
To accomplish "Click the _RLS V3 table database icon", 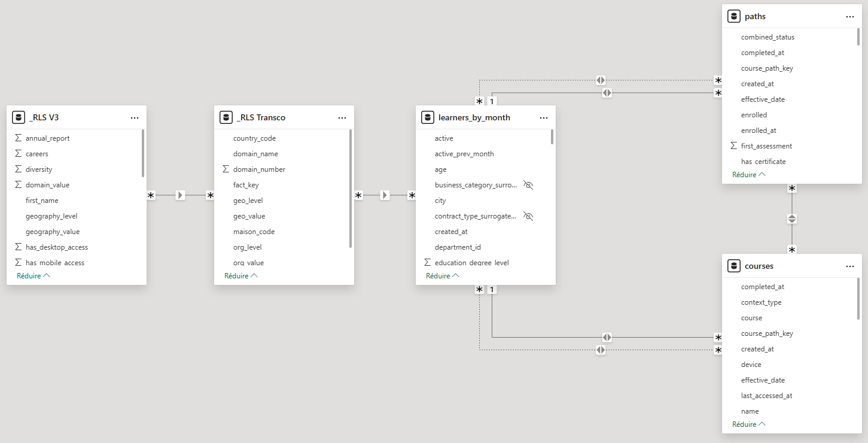I will 18,117.
